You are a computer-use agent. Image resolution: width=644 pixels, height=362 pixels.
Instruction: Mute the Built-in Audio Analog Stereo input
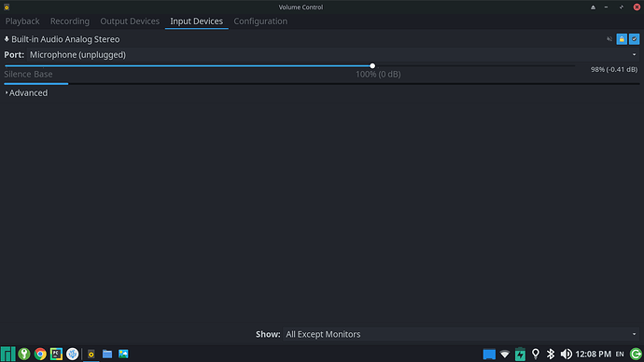coord(609,39)
